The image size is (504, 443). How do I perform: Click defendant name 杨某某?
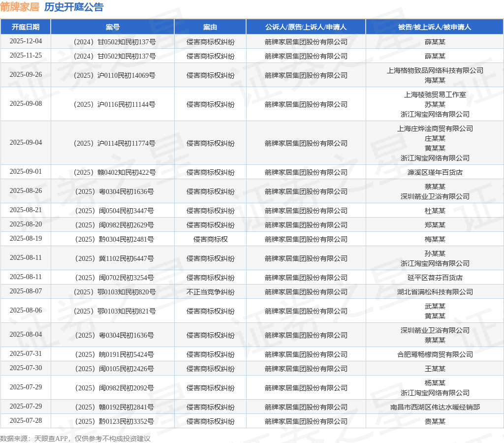(435, 383)
